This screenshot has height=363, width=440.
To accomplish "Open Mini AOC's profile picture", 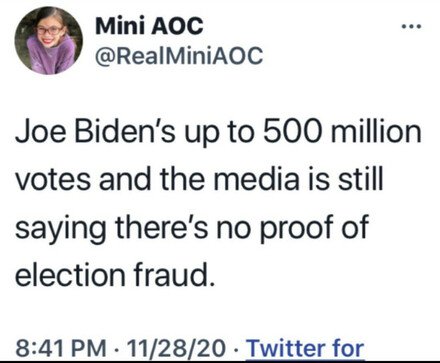I will click(49, 41).
